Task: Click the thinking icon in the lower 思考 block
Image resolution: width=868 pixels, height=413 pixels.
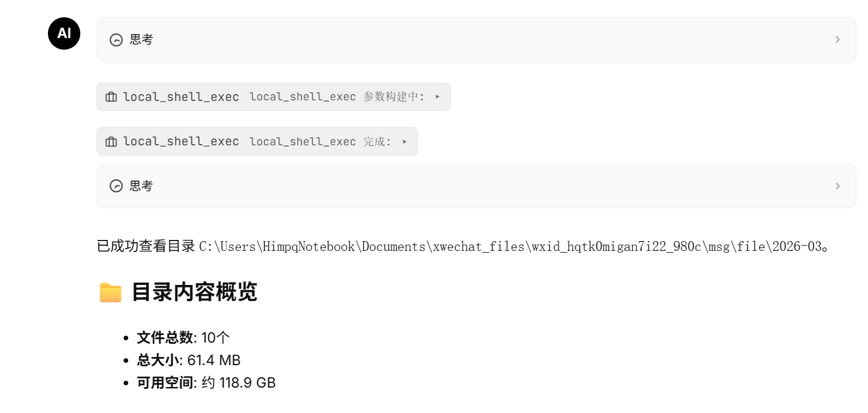Action: (x=116, y=186)
